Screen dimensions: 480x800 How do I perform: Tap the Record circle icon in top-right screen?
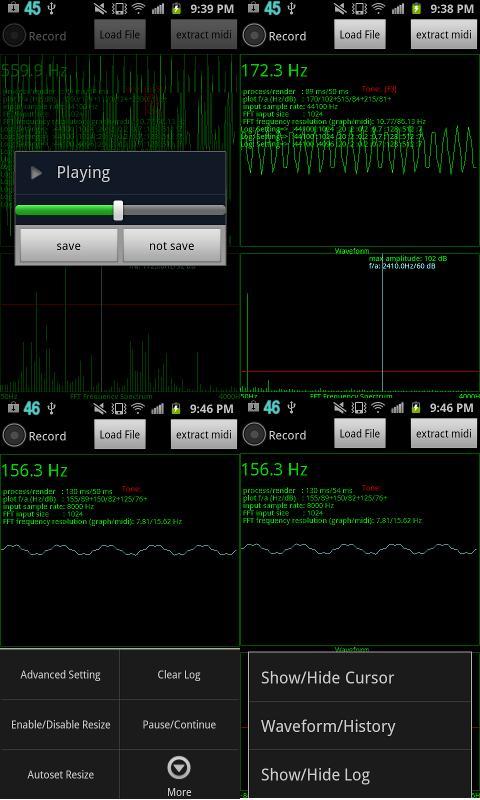coord(254,35)
